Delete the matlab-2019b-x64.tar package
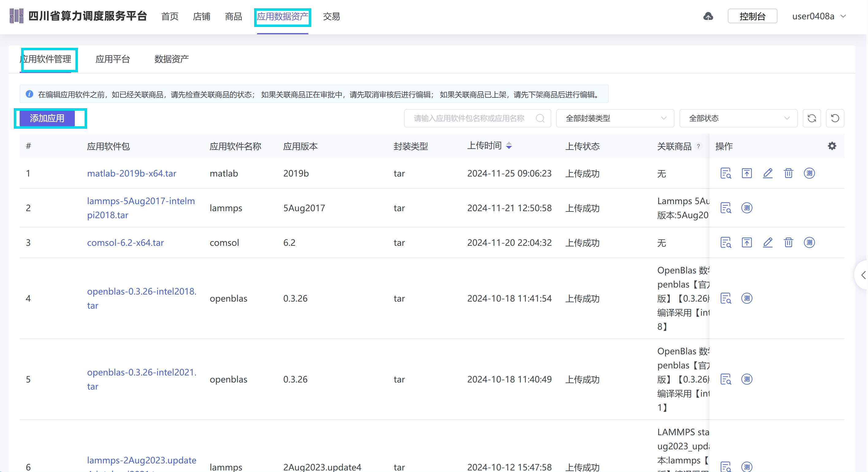 click(789, 173)
